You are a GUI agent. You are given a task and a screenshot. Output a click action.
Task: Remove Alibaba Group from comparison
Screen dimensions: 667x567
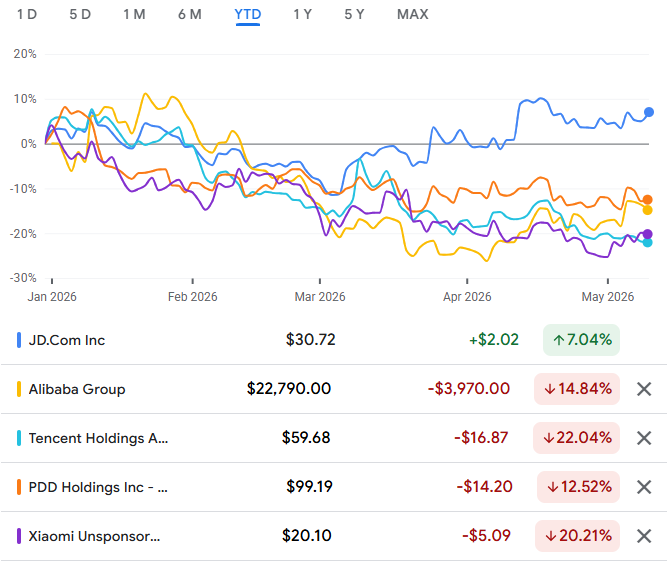point(644,389)
